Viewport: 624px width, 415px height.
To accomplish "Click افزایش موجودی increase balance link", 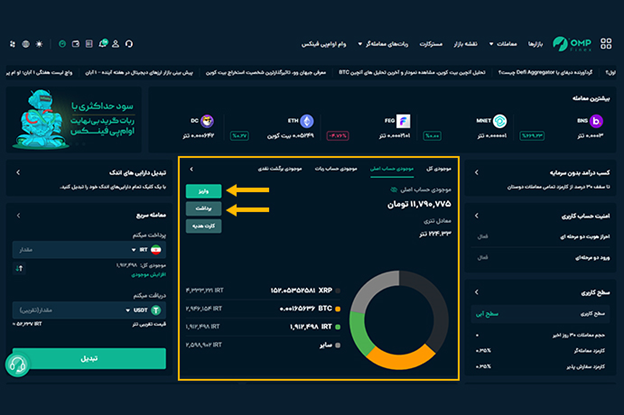I will click(148, 275).
